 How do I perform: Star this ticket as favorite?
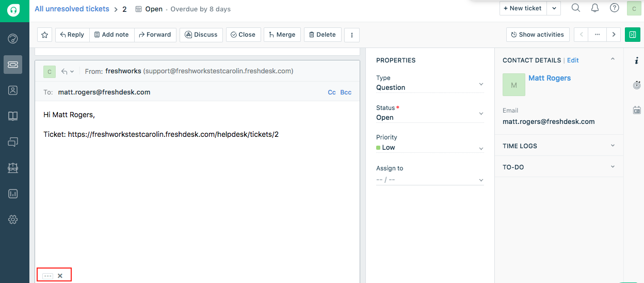click(x=45, y=35)
